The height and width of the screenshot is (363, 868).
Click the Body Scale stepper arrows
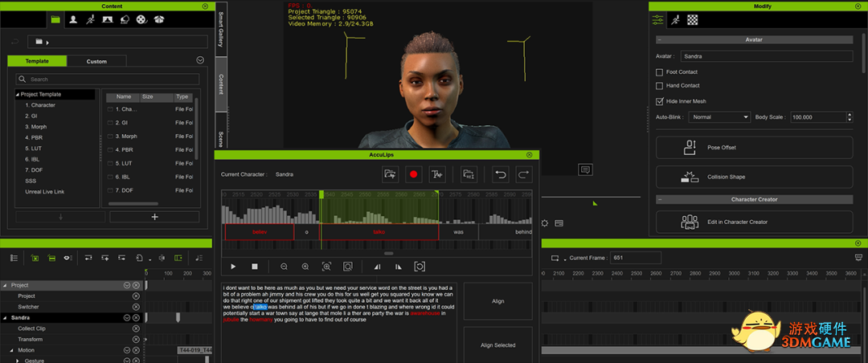click(x=850, y=117)
